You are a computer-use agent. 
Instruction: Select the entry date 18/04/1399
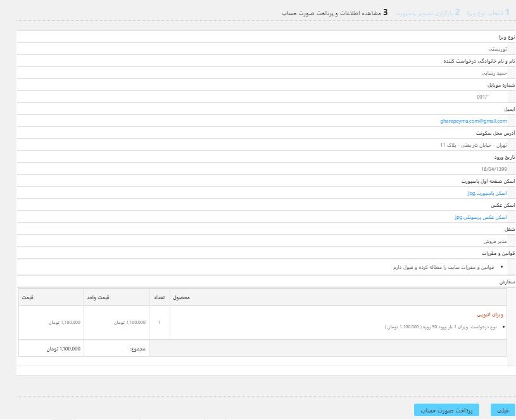coord(494,169)
